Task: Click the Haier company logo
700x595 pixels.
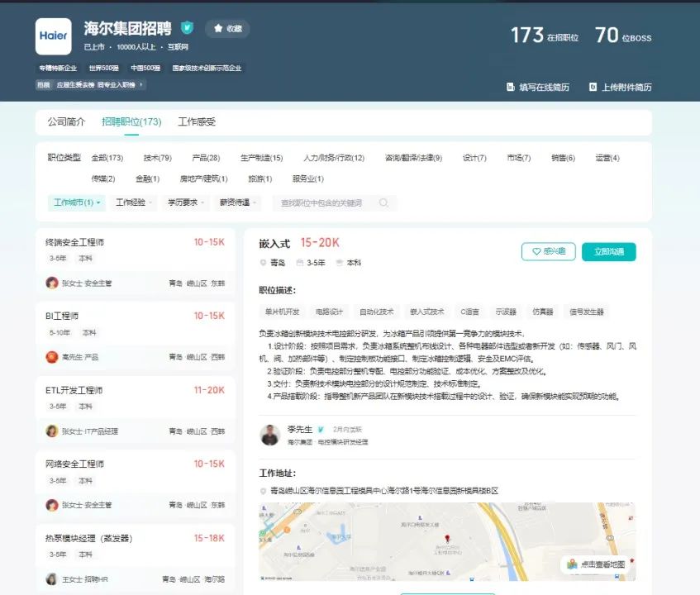Action: coord(53,36)
